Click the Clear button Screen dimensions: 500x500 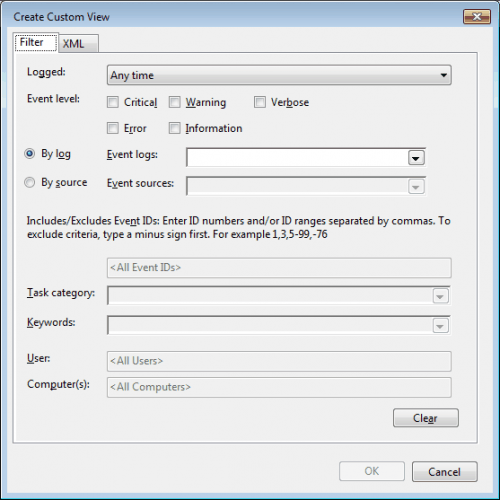pyautogui.click(x=426, y=418)
